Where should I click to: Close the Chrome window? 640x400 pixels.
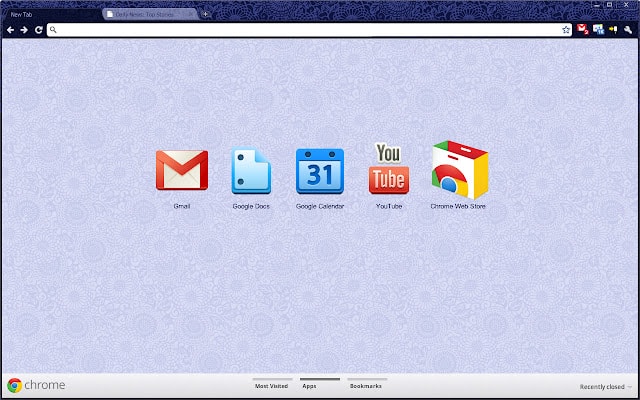(627, 5)
